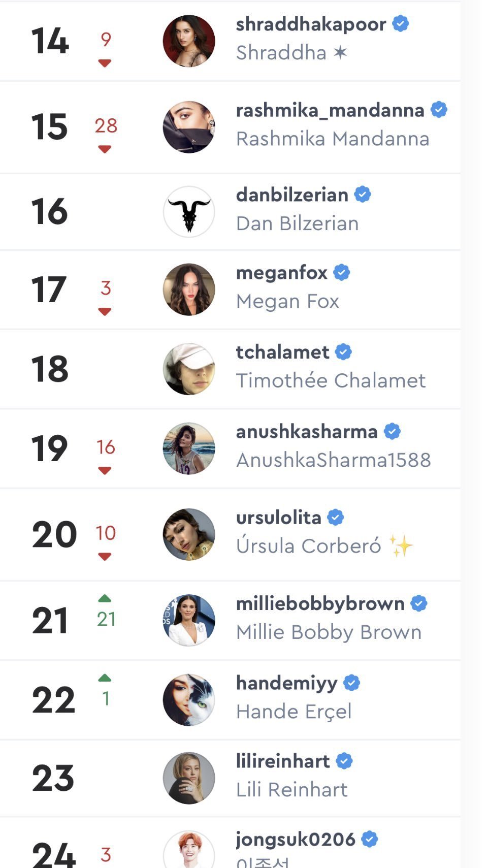Tap Timothée Chalamet's avatar
The image size is (488, 868).
point(189,369)
